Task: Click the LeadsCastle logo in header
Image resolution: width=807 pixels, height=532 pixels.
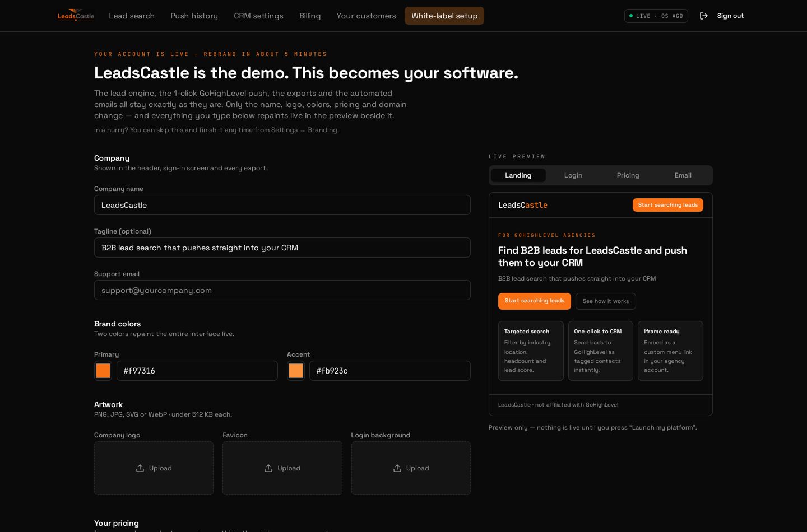Action: [76, 15]
